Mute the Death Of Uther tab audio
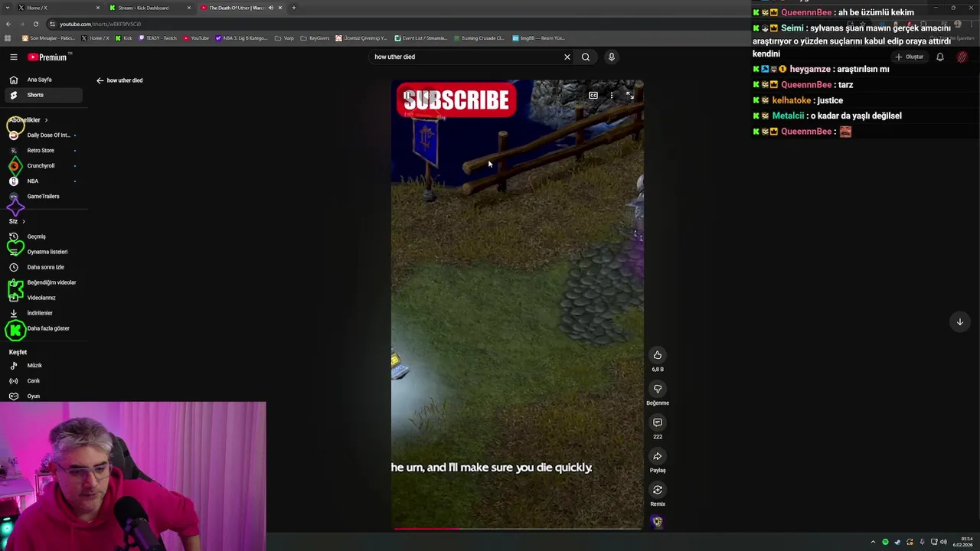The height and width of the screenshot is (551, 980). pyautogui.click(x=270, y=8)
